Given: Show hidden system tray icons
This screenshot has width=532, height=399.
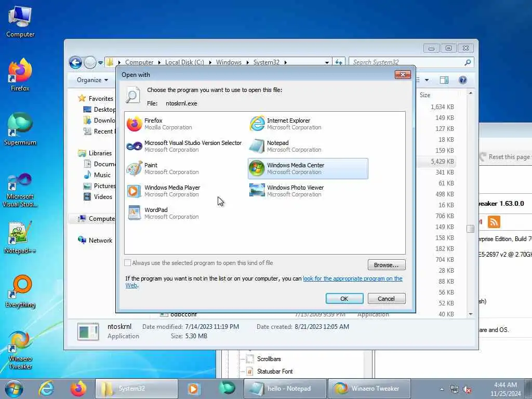Looking at the screenshot, I should [x=442, y=390].
